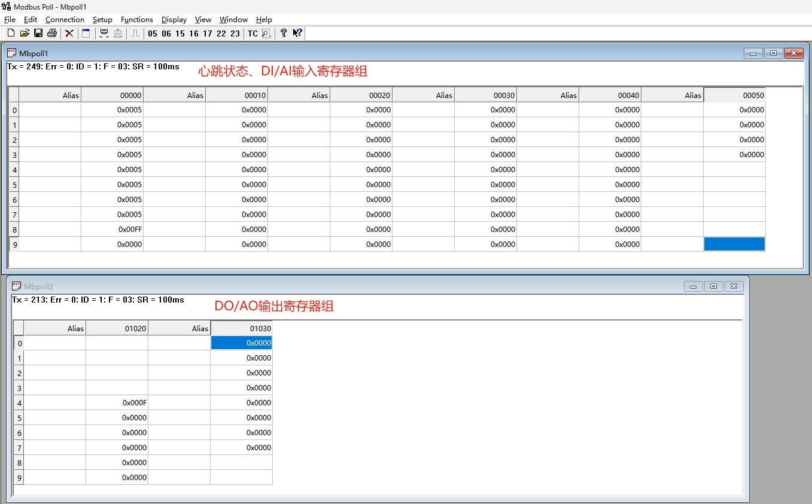Select function 05 toolbar button
Image resolution: width=812 pixels, height=504 pixels.
coord(153,33)
